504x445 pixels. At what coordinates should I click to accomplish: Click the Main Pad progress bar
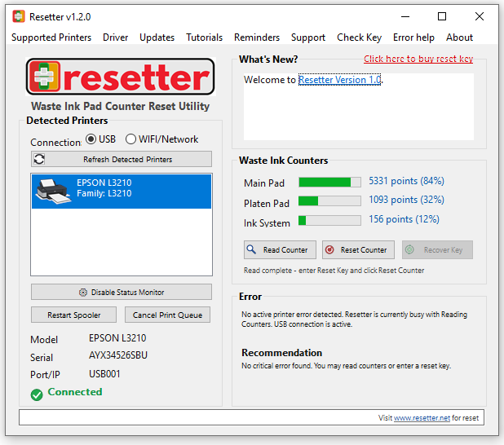point(329,183)
